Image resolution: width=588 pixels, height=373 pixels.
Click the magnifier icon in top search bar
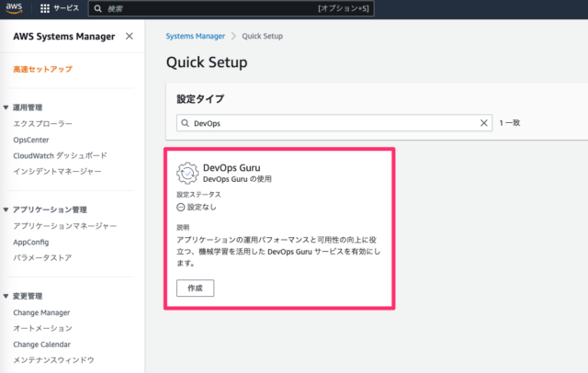point(98,8)
